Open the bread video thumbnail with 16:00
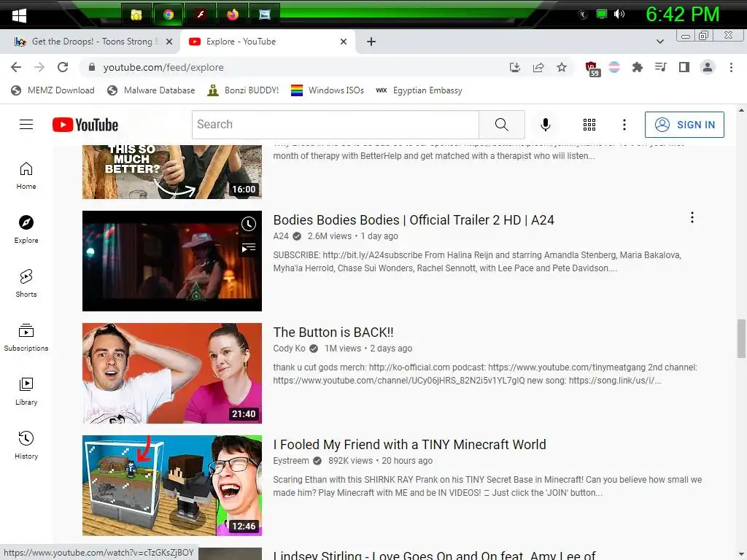 (x=172, y=172)
